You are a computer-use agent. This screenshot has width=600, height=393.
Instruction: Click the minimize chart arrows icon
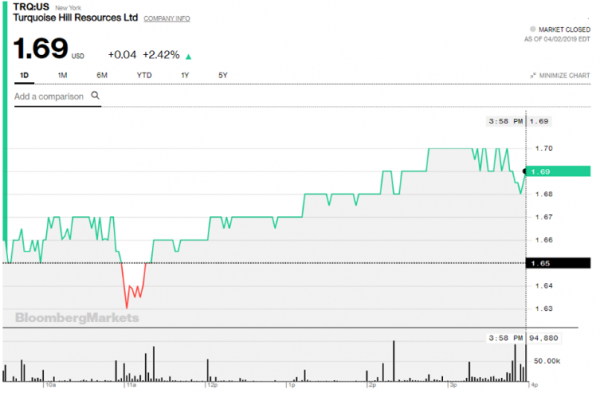(x=533, y=75)
